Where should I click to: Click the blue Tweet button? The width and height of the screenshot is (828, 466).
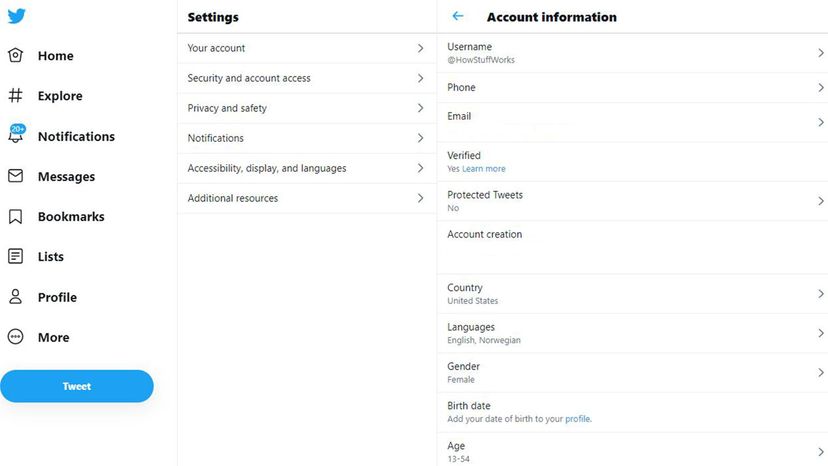tap(77, 386)
